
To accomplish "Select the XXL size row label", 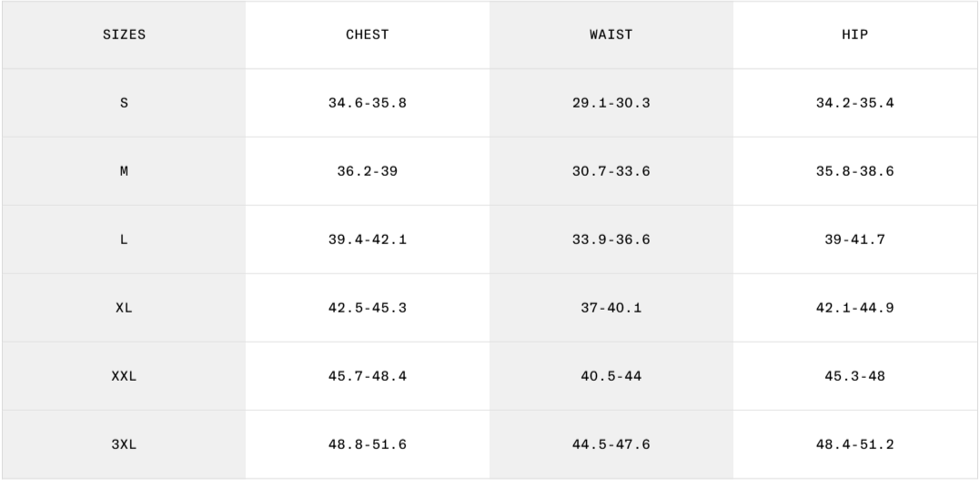I will pyautogui.click(x=124, y=376).
